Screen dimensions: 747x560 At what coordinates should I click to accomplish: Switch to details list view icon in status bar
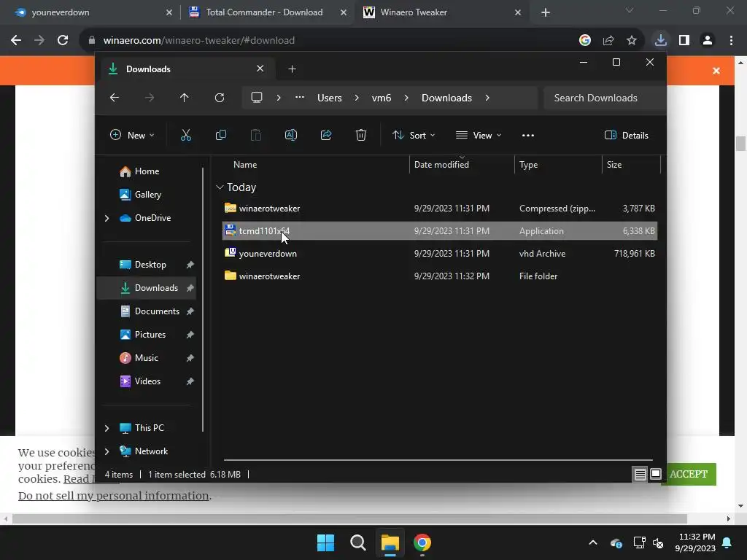(x=640, y=474)
